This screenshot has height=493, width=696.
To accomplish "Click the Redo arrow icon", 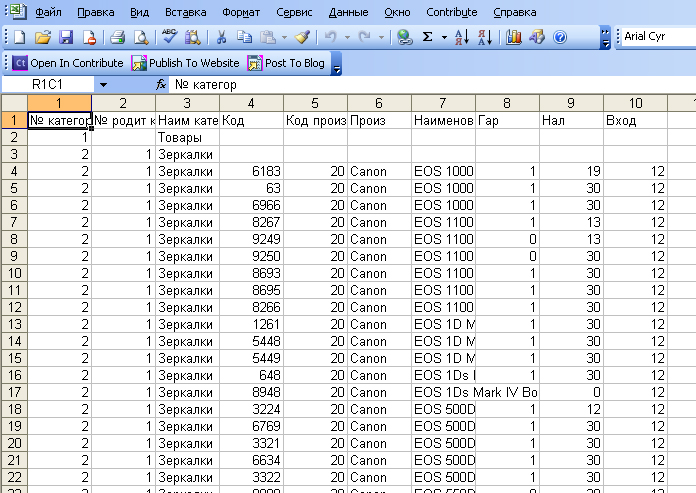I will pos(364,37).
